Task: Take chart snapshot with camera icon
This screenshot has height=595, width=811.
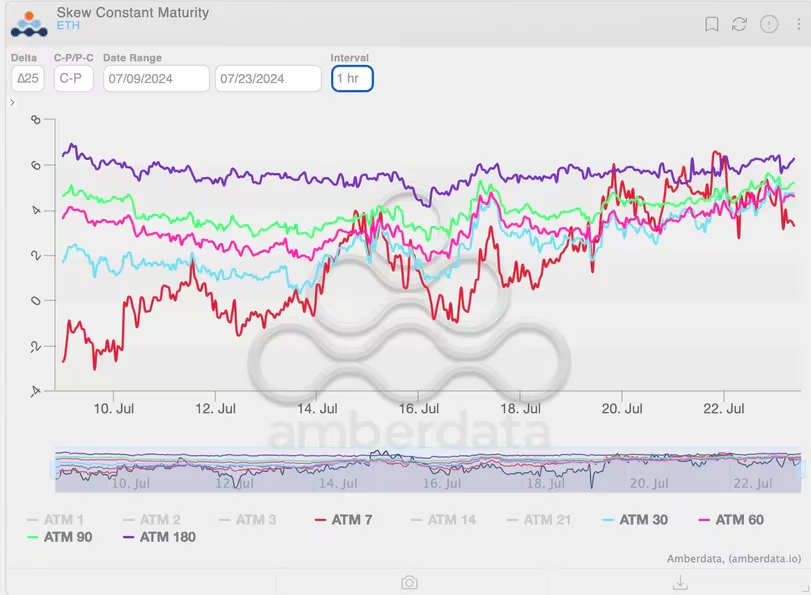Action: point(409,583)
